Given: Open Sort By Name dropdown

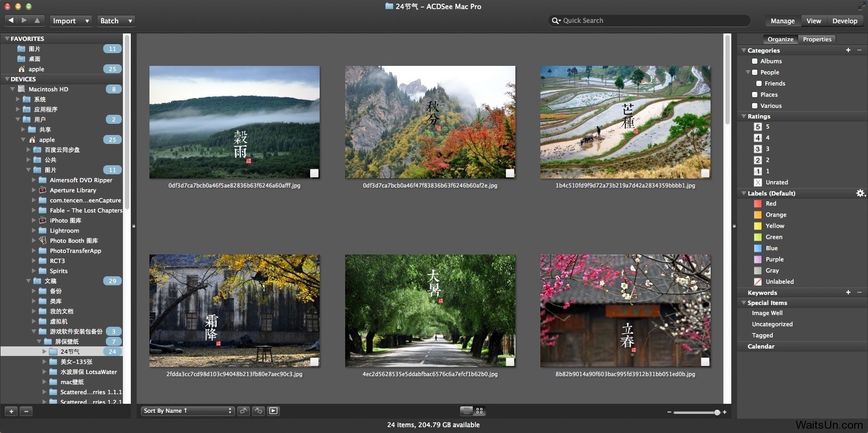Looking at the screenshot, I should tap(188, 411).
